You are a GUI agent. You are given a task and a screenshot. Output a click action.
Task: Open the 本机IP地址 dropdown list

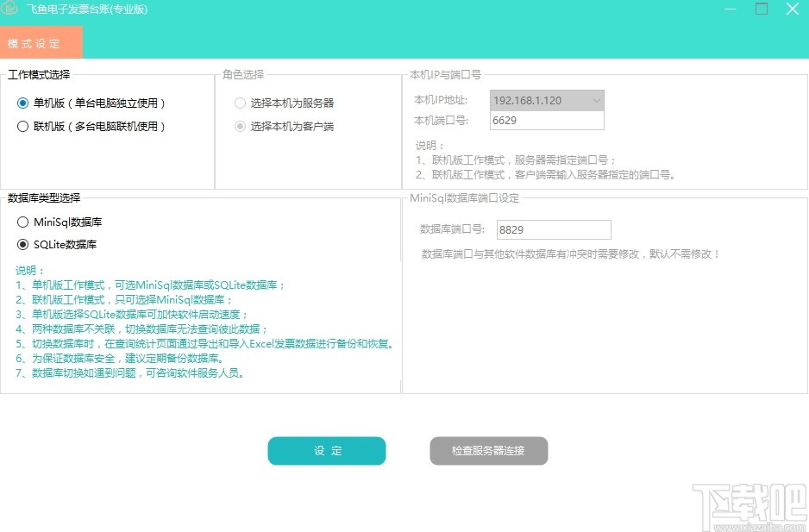596,101
